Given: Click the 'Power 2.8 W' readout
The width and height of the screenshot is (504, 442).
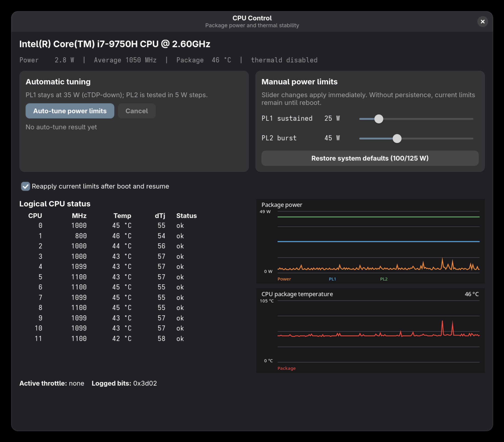Looking at the screenshot, I should point(47,60).
